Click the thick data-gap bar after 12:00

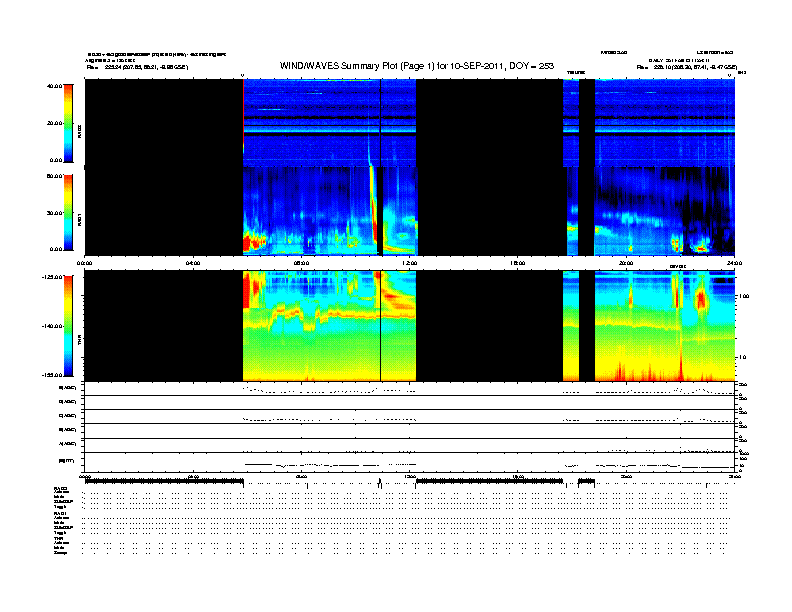(x=489, y=482)
